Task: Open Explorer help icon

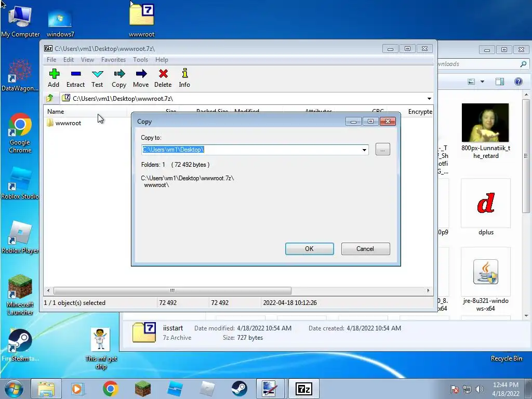Action: (x=518, y=82)
